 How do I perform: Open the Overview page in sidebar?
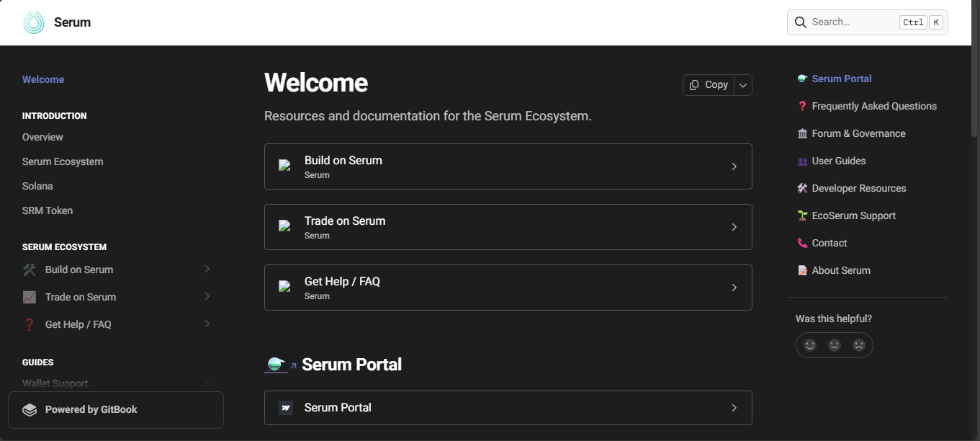tap(42, 137)
